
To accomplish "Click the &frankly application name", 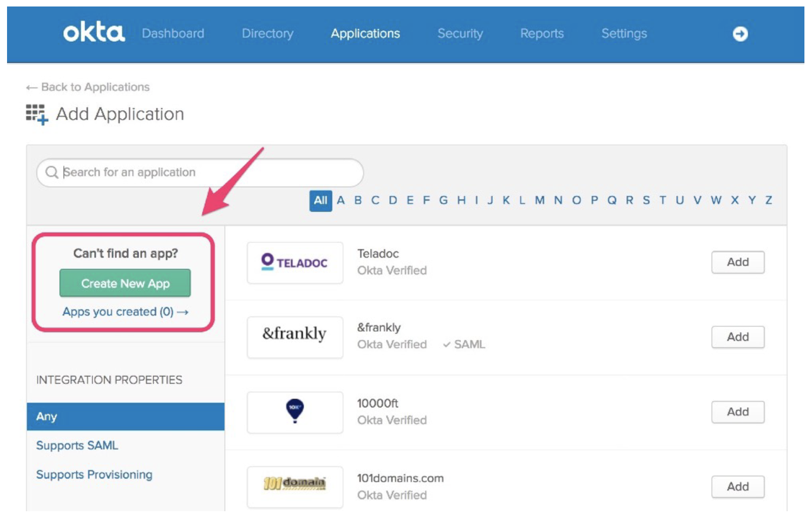I will 379,328.
